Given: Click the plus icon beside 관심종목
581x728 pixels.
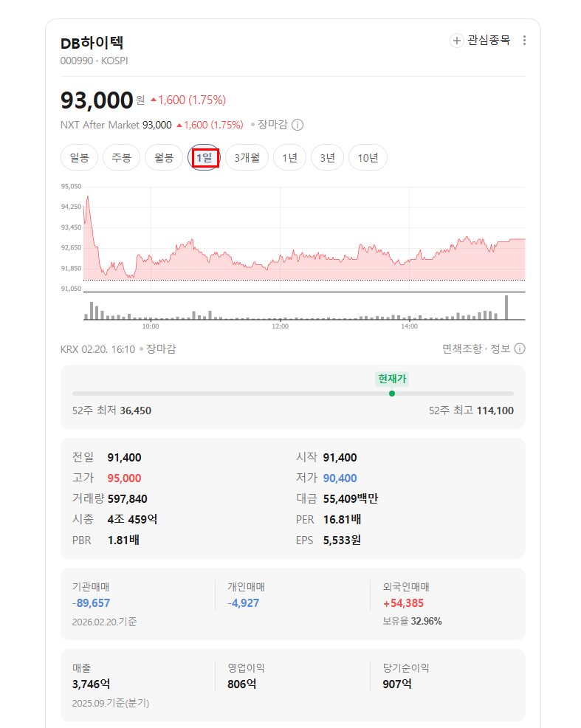Looking at the screenshot, I should 457,41.
